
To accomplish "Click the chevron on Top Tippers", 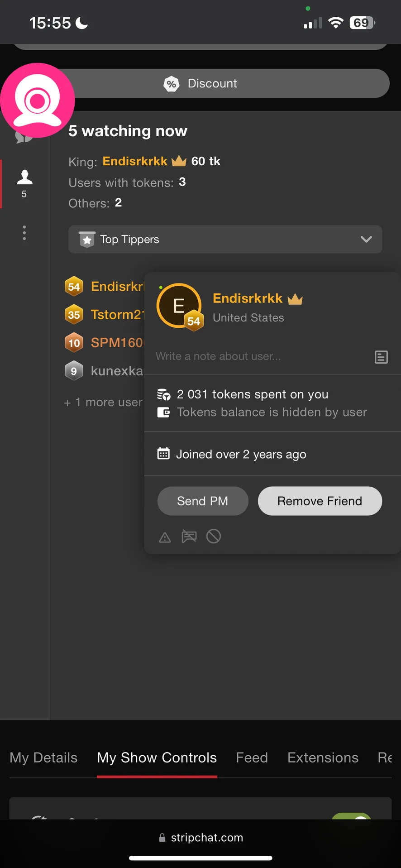I will coord(366,239).
